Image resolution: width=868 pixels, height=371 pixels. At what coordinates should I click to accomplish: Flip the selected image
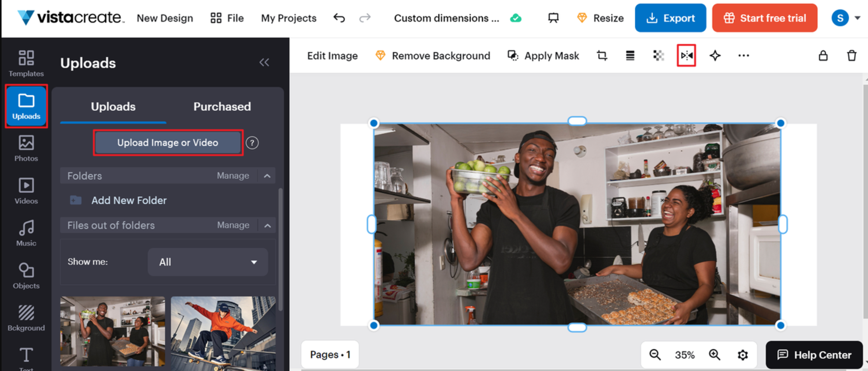click(686, 56)
